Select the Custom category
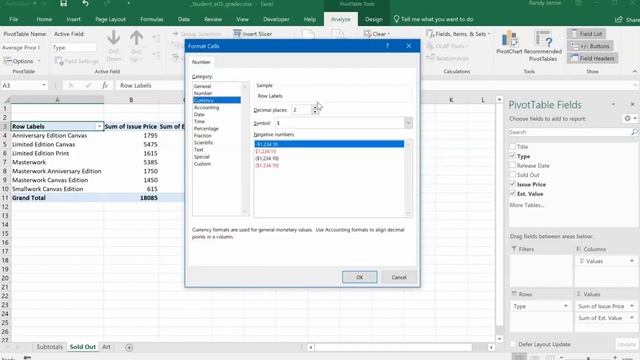Viewport: 640px width, 360px height. click(202, 164)
